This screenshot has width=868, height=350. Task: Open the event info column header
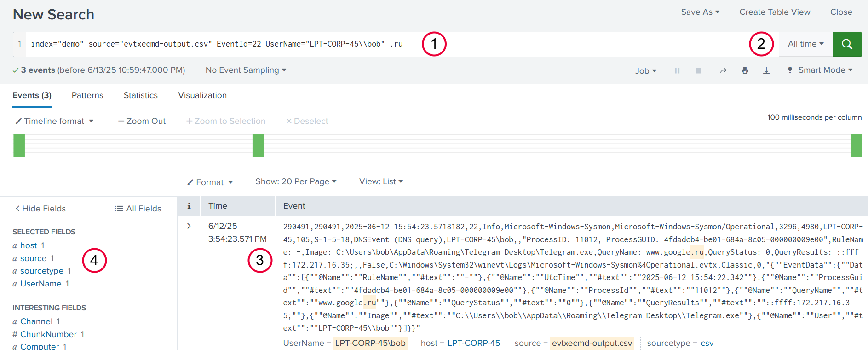pos(189,206)
